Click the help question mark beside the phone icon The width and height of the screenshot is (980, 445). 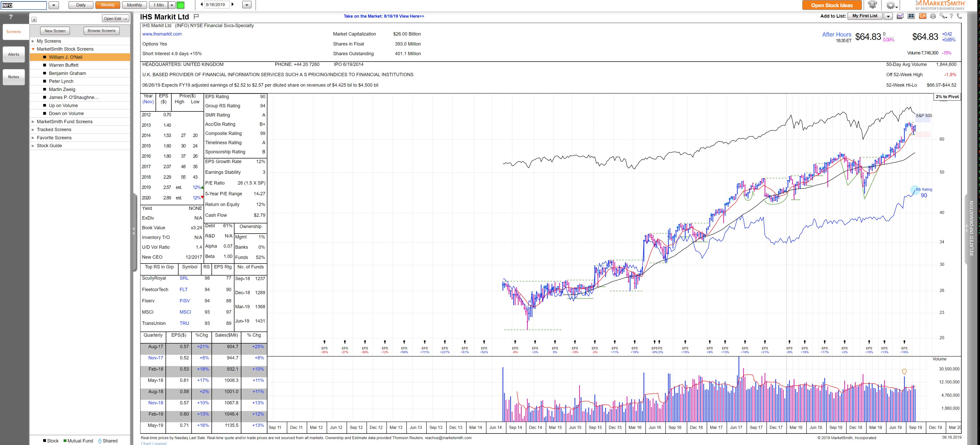click(951, 16)
